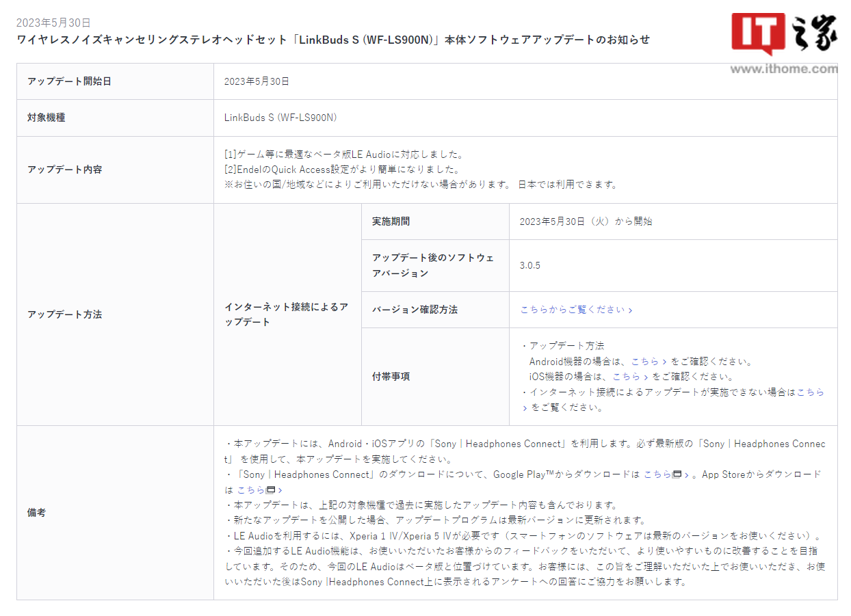Click the external-link icon beside Google Play こちら
This screenshot has height=616, width=851.
coord(677,474)
